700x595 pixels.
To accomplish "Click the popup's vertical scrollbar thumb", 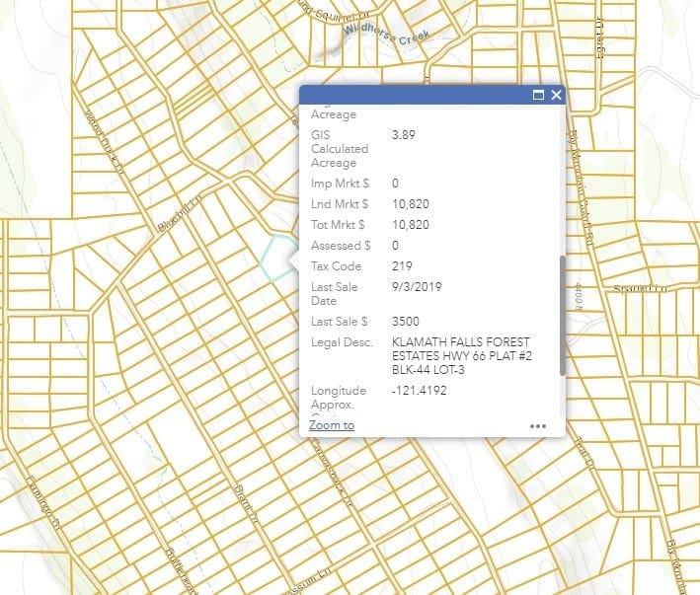I will (563, 316).
